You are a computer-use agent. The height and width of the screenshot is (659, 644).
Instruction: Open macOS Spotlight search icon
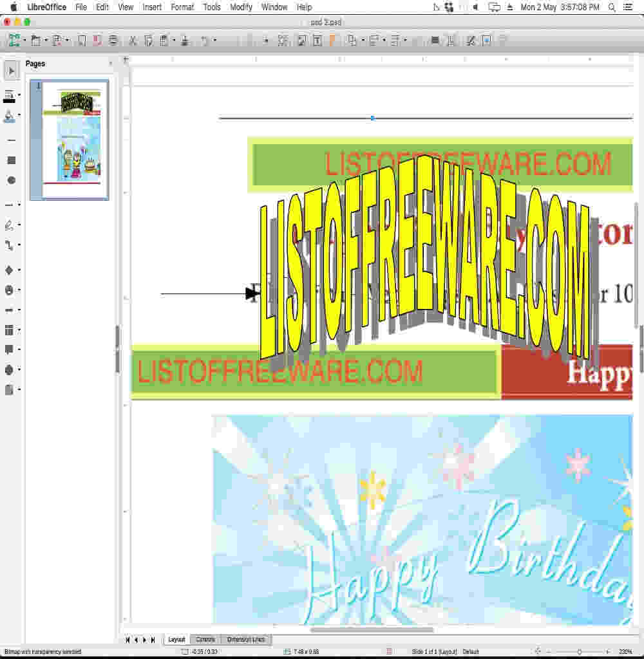(612, 7)
